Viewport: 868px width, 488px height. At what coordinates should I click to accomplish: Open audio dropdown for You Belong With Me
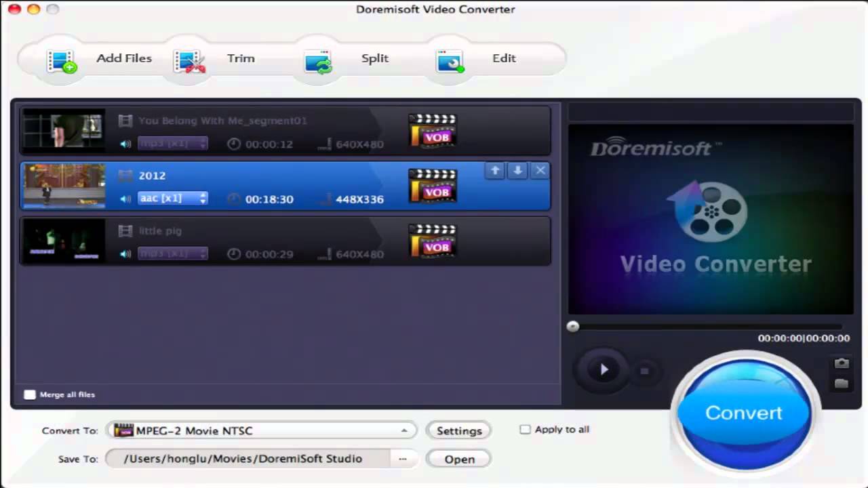173,144
